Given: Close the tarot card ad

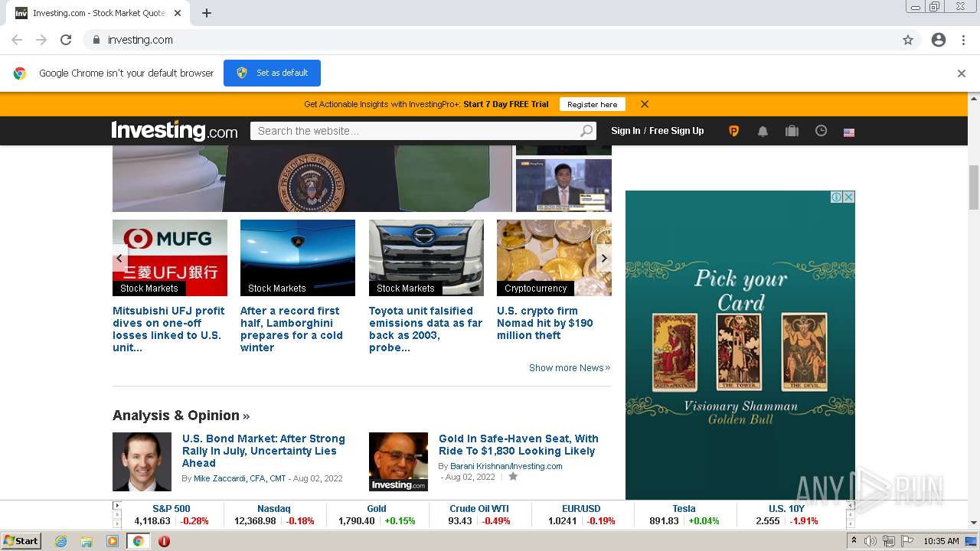Looking at the screenshot, I should click(848, 197).
